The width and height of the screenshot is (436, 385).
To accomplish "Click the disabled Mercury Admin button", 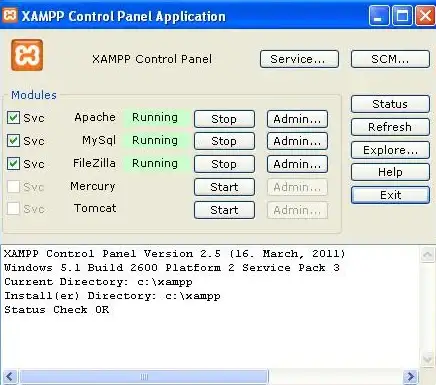I will tap(297, 187).
